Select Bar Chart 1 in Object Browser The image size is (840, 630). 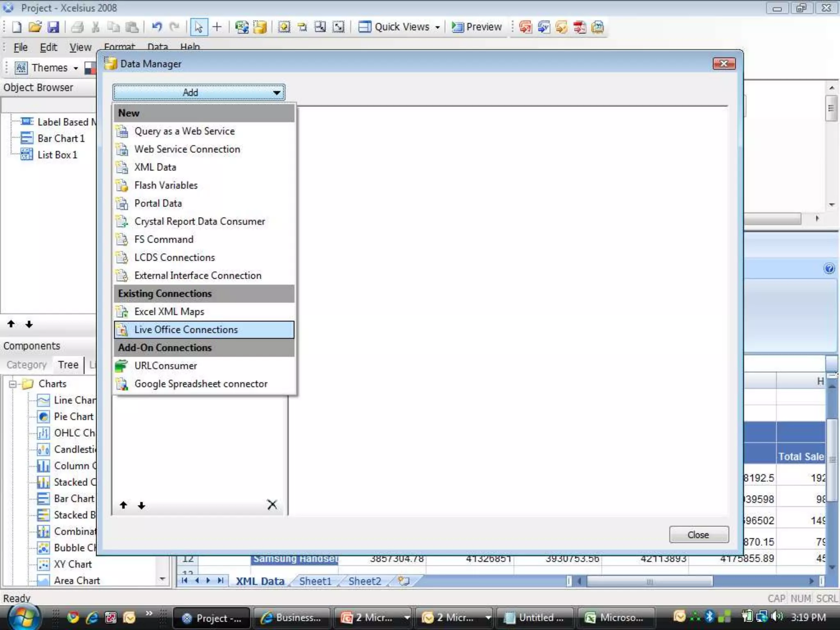61,139
